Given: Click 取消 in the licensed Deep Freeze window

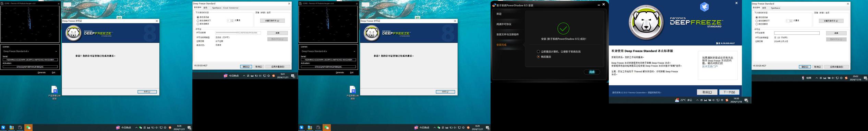Looking at the screenshot, I should click(259, 67).
